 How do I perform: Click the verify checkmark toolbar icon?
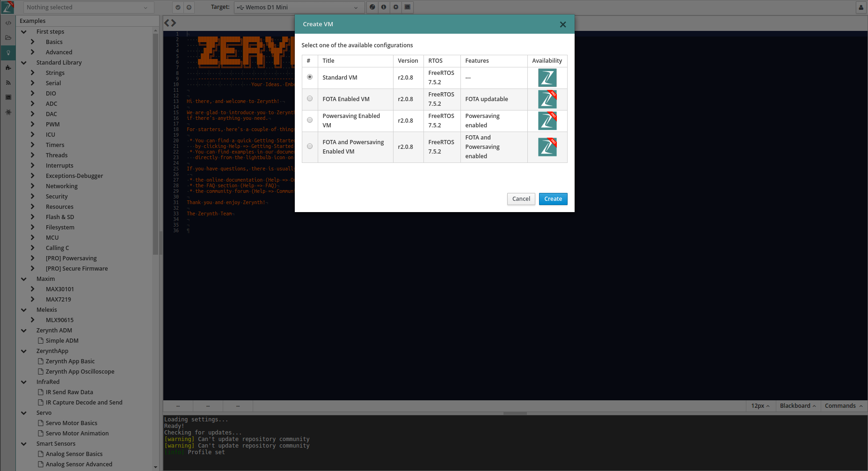tap(178, 7)
